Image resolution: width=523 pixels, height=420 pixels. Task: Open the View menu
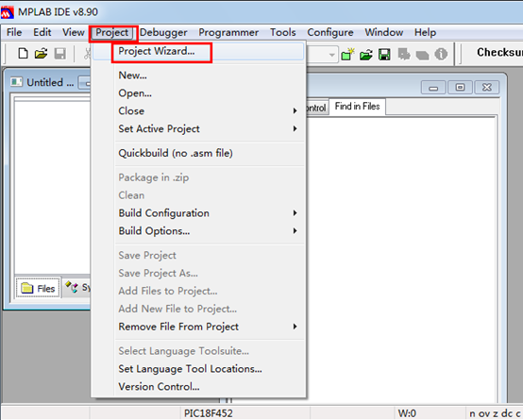pos(74,32)
